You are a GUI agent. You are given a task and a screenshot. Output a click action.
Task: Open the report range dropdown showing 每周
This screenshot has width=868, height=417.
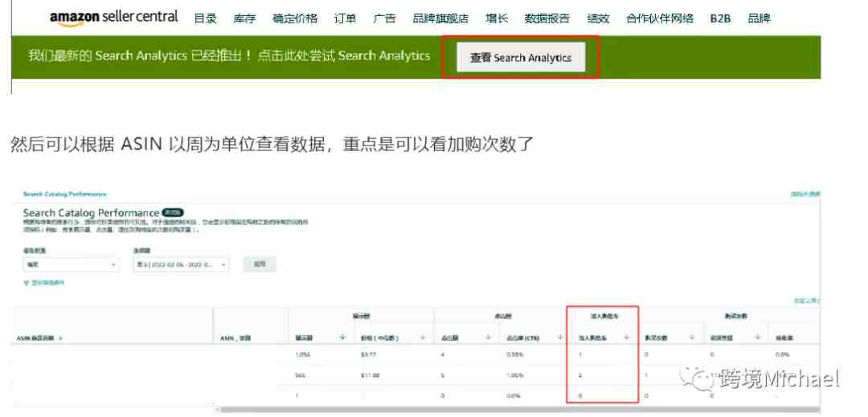tap(72, 264)
